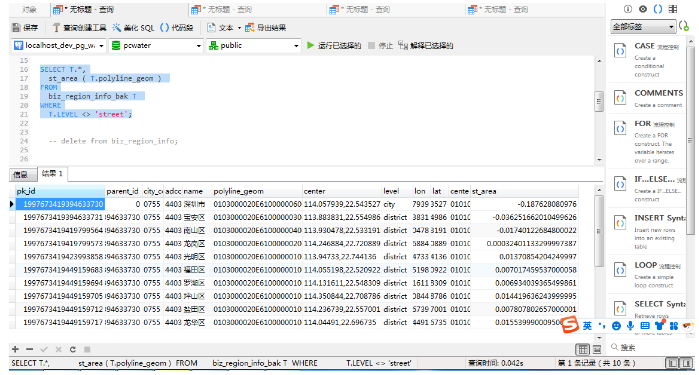Select the row named 深圳市
The height and width of the screenshot is (375, 699).
tap(294, 204)
